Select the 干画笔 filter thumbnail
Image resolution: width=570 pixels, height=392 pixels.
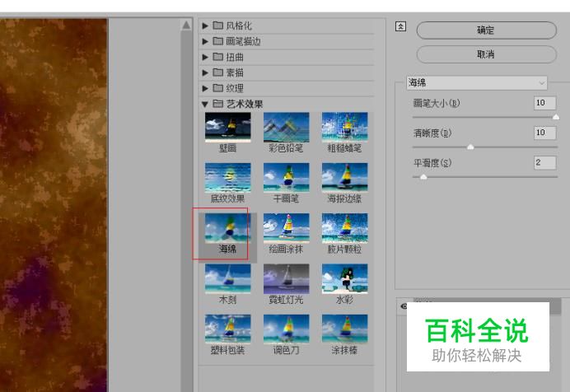click(x=286, y=178)
